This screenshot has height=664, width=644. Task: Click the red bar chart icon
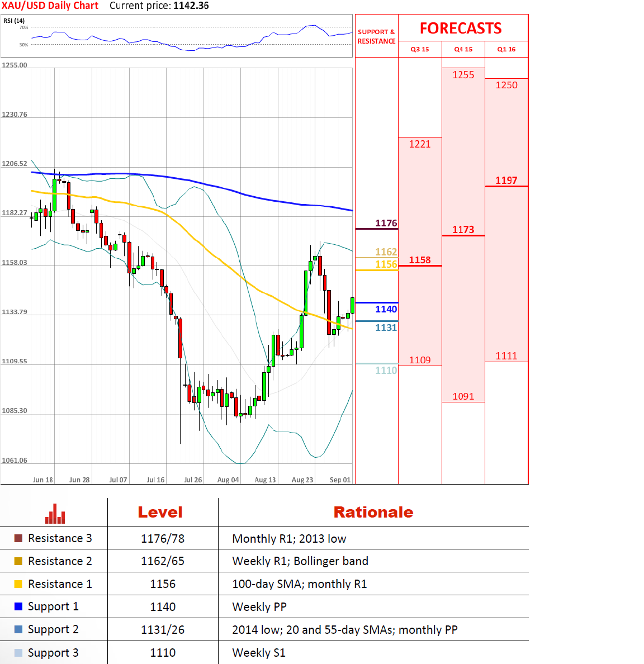pyautogui.click(x=55, y=514)
